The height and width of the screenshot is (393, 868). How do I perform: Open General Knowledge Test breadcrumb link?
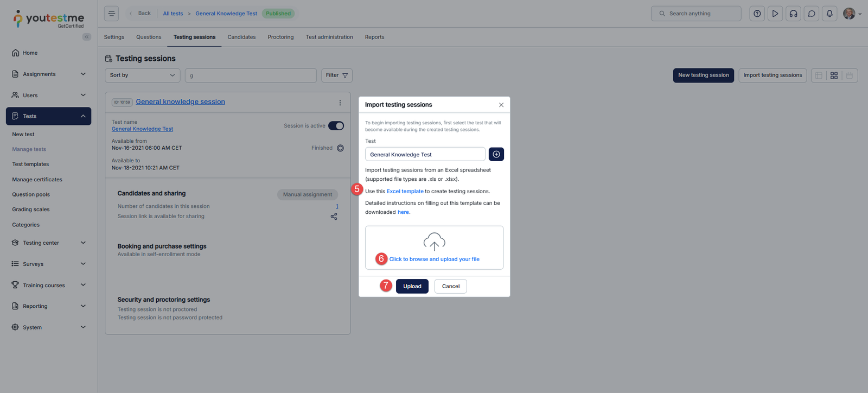point(226,14)
